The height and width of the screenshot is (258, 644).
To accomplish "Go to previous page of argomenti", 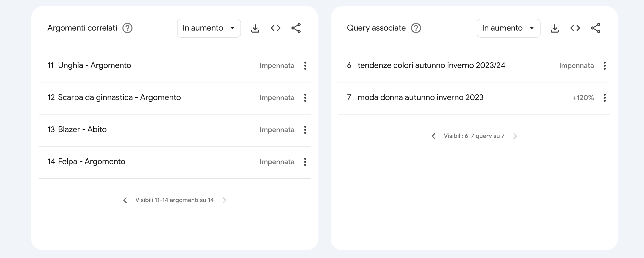I will pos(125,200).
